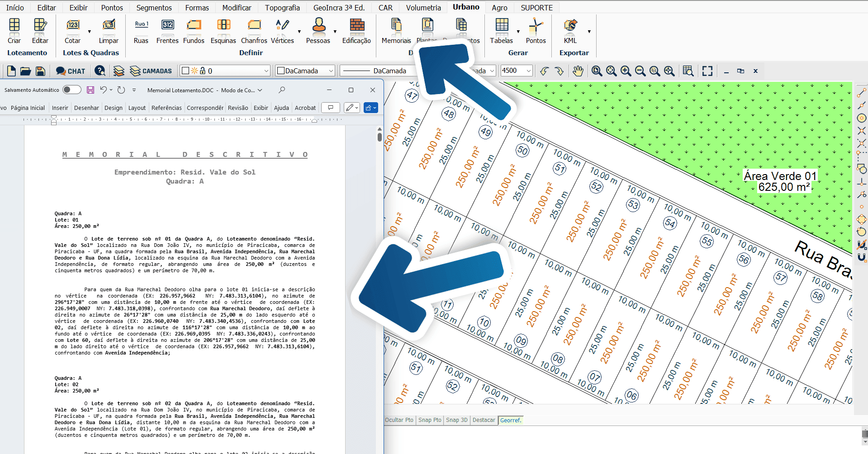868x454 pixels.
Task: Open Word's Layout tab
Action: [137, 108]
